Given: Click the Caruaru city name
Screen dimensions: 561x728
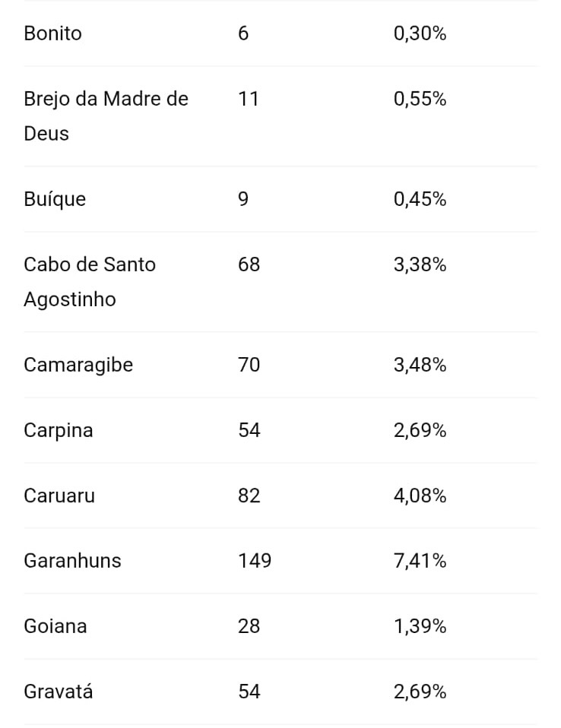Looking at the screenshot, I should pos(59,495).
